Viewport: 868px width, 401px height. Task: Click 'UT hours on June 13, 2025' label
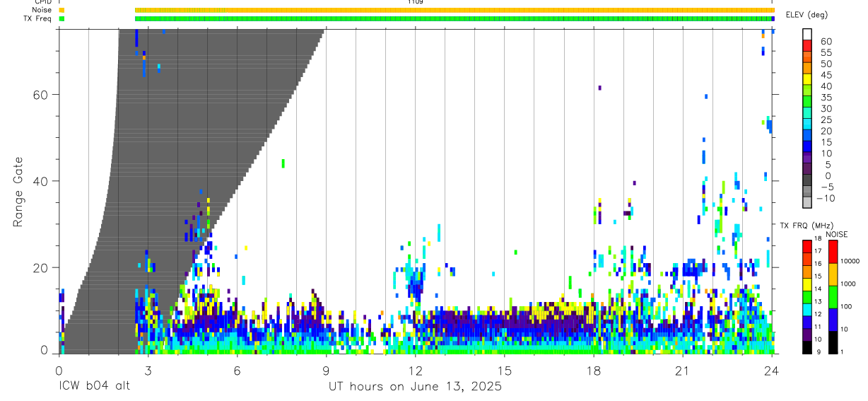click(415, 386)
